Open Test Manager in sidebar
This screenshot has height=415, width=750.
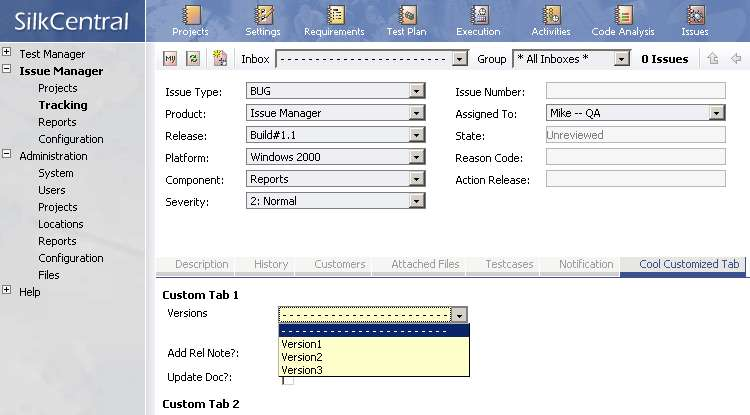tap(52, 54)
